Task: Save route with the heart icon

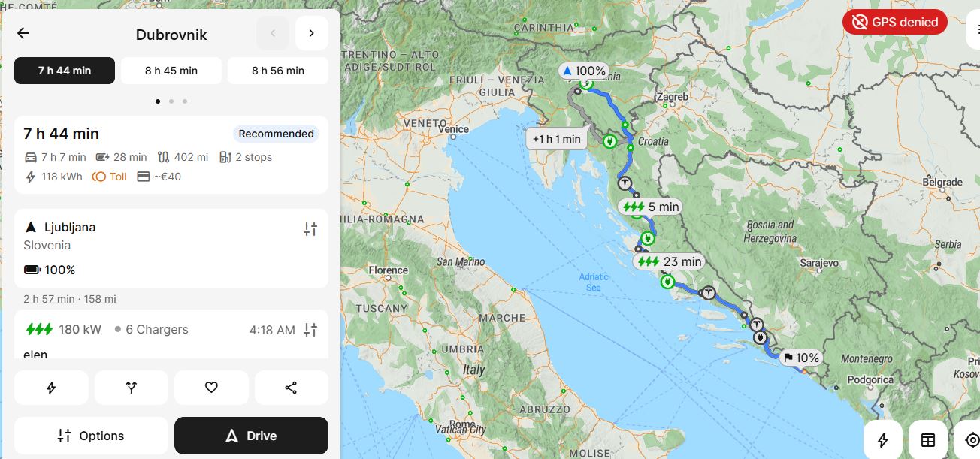Action: (211, 388)
